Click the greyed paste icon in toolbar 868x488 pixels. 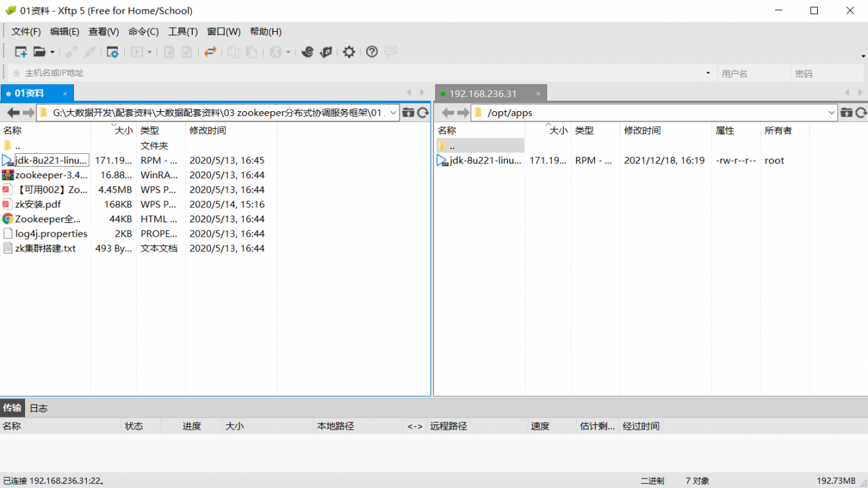252,52
